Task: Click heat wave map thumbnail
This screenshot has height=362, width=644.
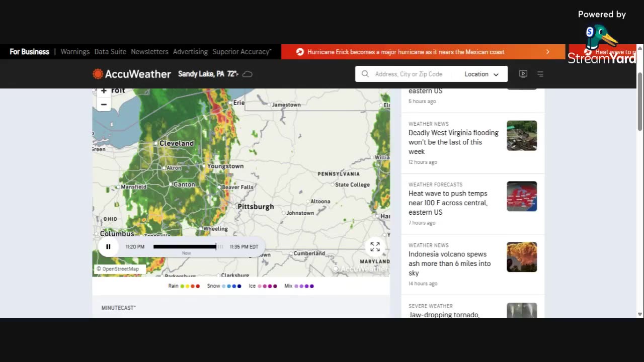Action: point(522,196)
